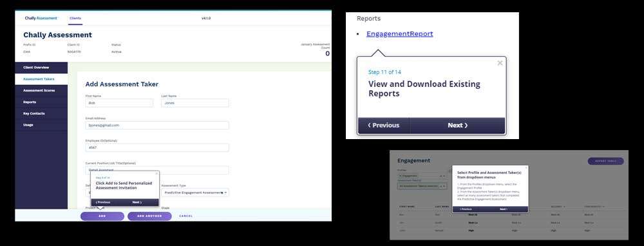Image resolution: width=644 pixels, height=246 pixels.
Task: Open Key Contacts in the sidebar
Action: click(41, 113)
